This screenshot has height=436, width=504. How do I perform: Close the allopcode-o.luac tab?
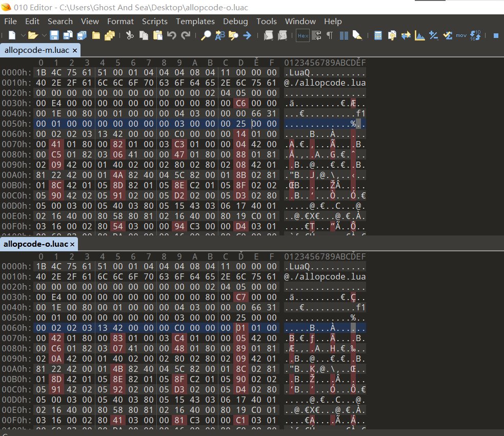click(72, 244)
